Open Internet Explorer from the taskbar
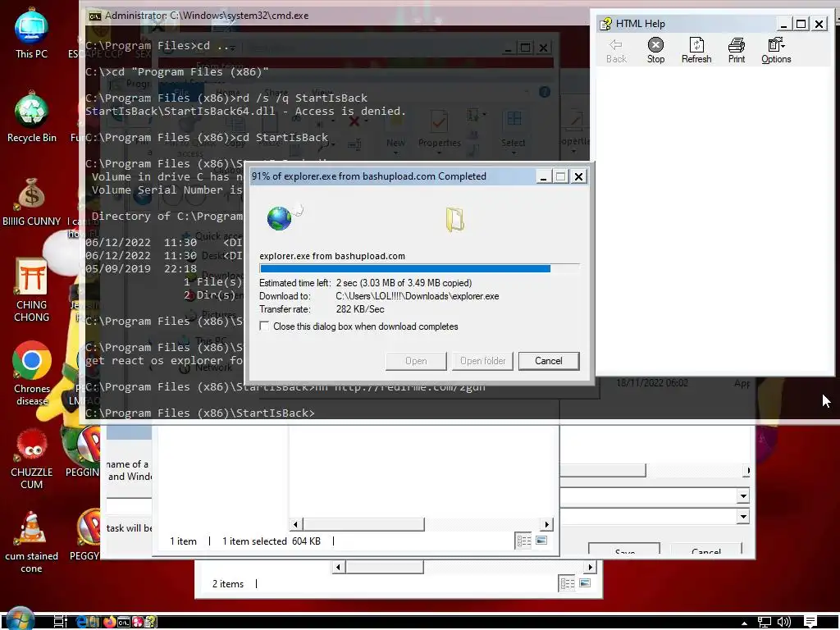This screenshot has width=840, height=630. click(81, 622)
